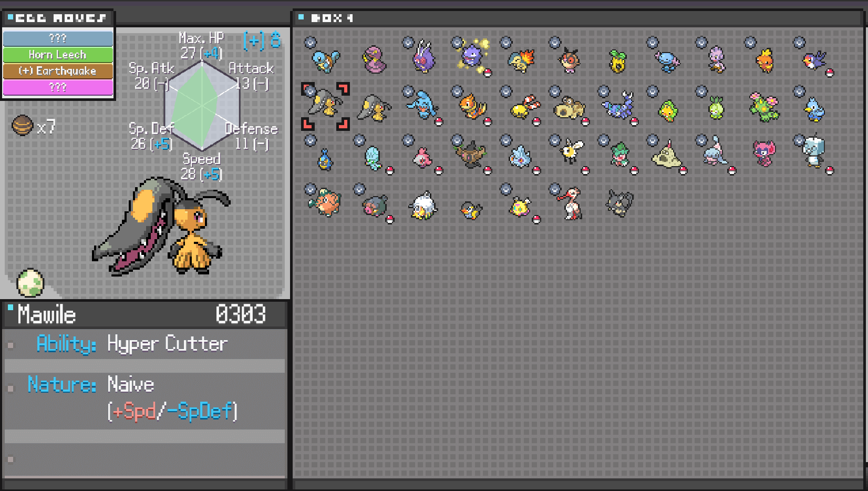Select Torchic in the top row
Screen dimensions: 868x491
(x=764, y=60)
